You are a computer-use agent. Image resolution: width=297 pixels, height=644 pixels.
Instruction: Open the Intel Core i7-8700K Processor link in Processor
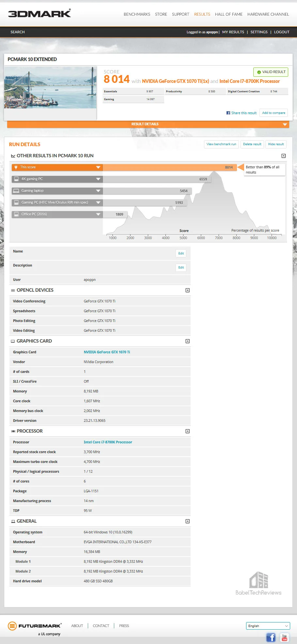coord(108,442)
